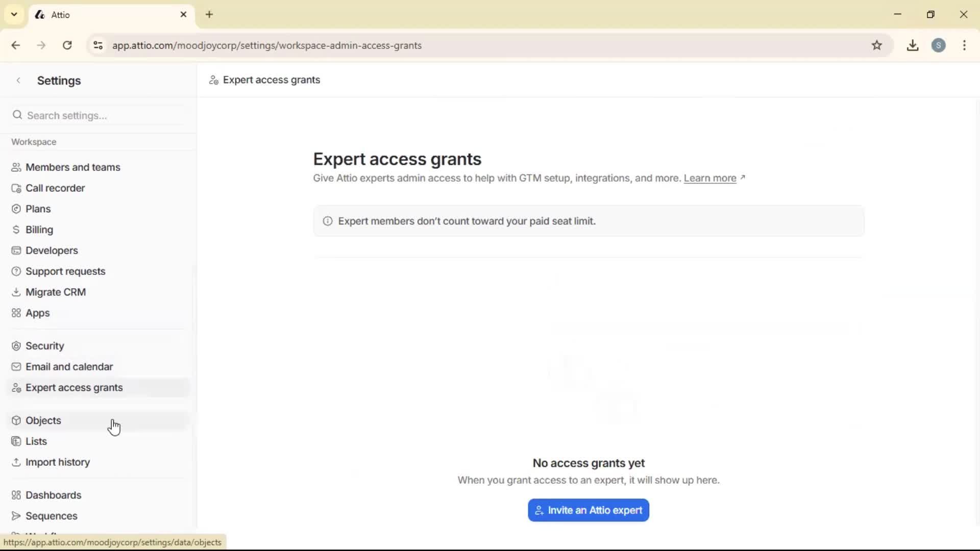Open Email and calendar settings
The height and width of the screenshot is (551, 980).
pyautogui.click(x=68, y=366)
